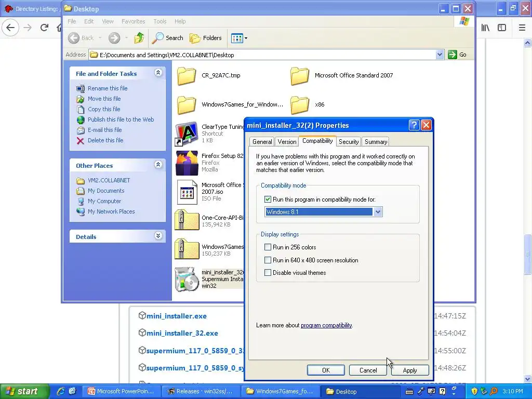Open the View menu
532x399 pixels.
(108, 21)
